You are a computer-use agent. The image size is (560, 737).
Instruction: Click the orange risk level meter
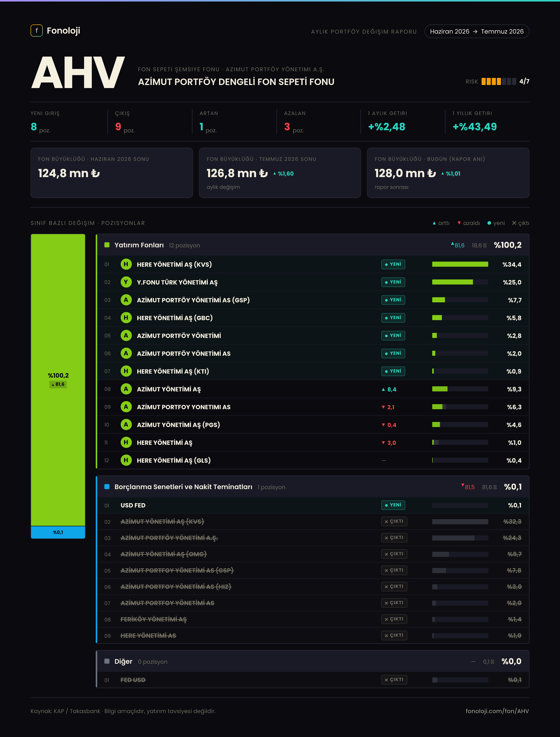499,81
